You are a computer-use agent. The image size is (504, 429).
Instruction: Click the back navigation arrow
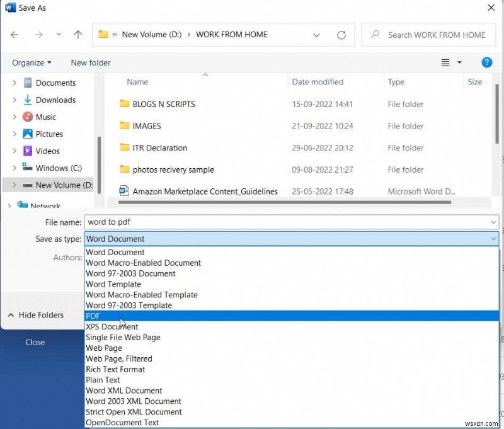tap(14, 35)
